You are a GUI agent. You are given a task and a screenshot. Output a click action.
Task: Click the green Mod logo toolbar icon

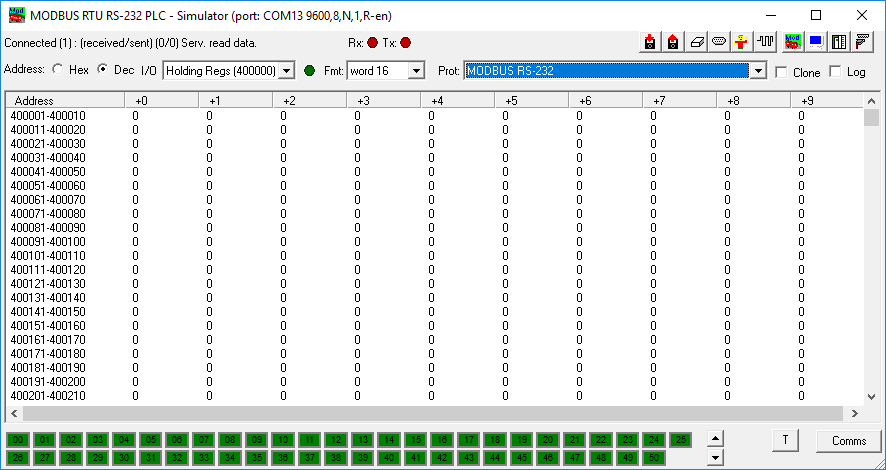(x=793, y=42)
